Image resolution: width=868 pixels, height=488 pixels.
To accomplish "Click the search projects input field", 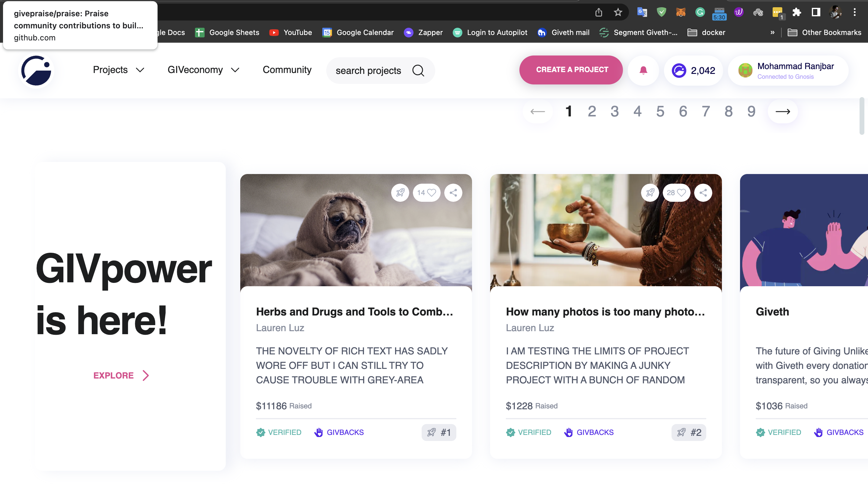I will tap(368, 70).
